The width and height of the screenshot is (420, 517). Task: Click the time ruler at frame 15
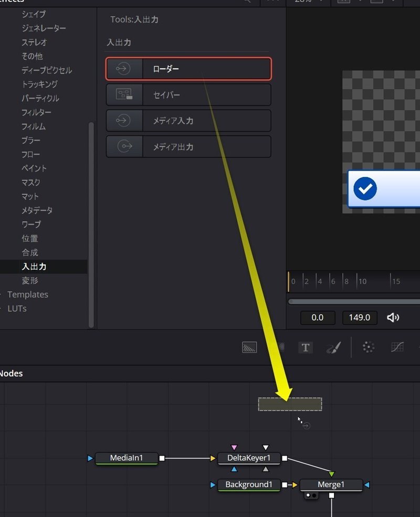[x=396, y=281]
